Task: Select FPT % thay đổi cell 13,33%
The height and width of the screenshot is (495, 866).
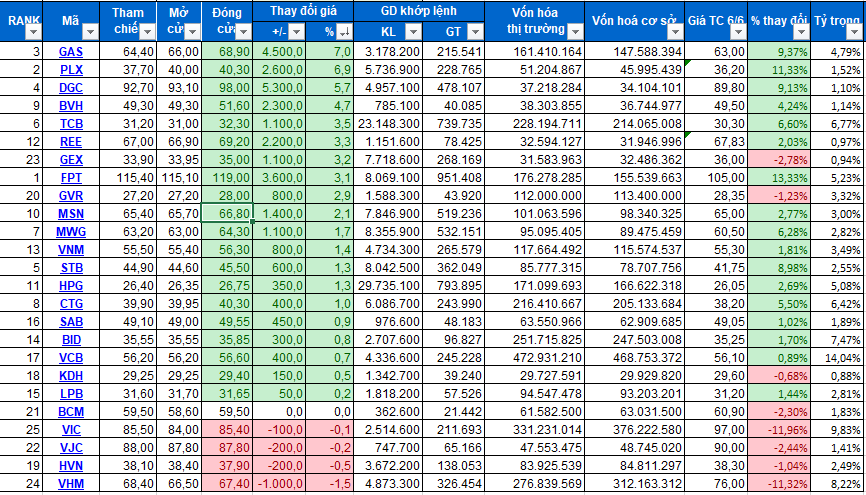Action: click(x=779, y=177)
